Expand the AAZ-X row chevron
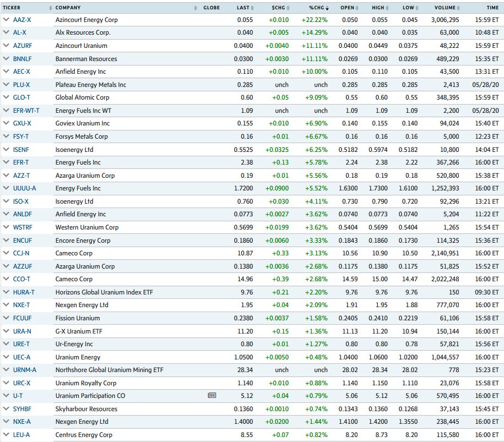 pyautogui.click(x=6, y=20)
